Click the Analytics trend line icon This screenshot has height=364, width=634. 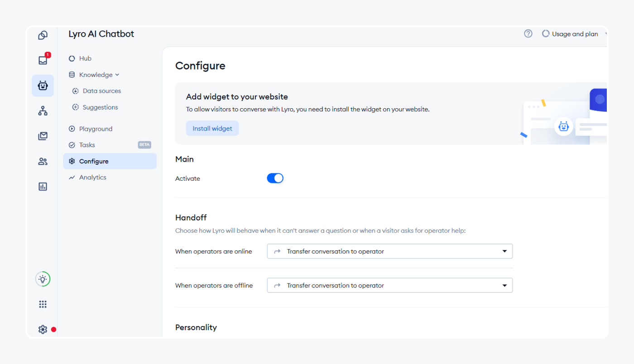(x=72, y=177)
